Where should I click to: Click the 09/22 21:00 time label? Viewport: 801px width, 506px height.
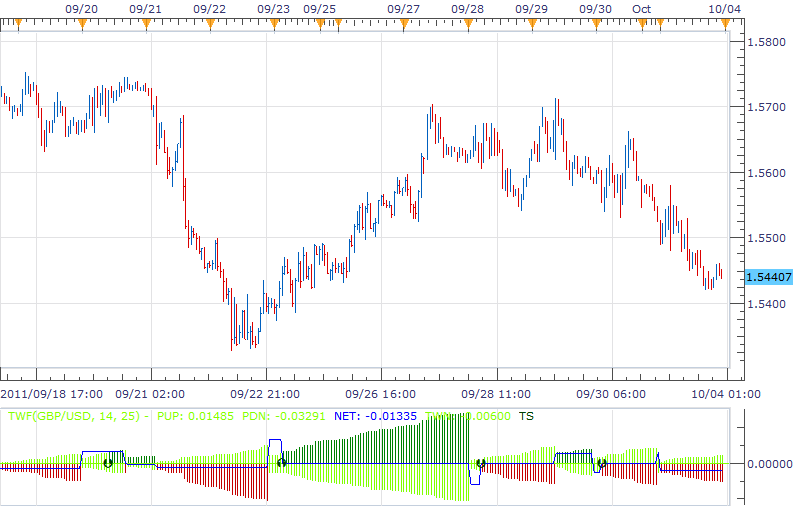coord(265,394)
